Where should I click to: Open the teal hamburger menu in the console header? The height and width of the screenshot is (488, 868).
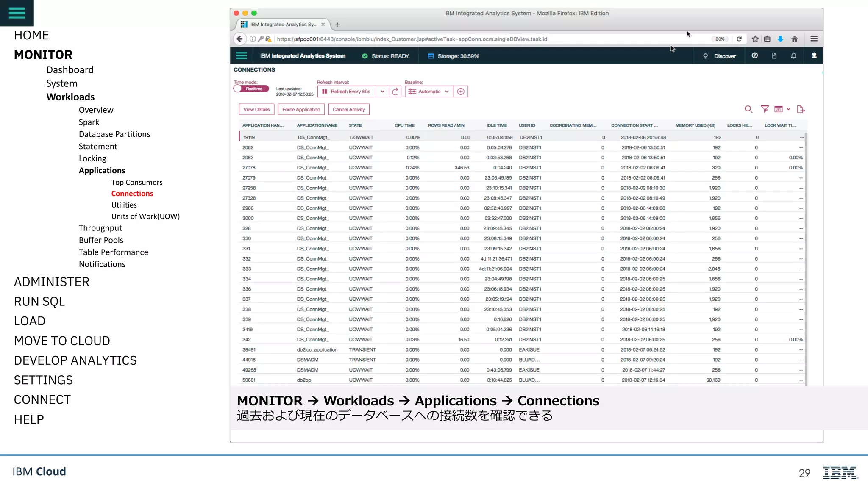(x=241, y=56)
